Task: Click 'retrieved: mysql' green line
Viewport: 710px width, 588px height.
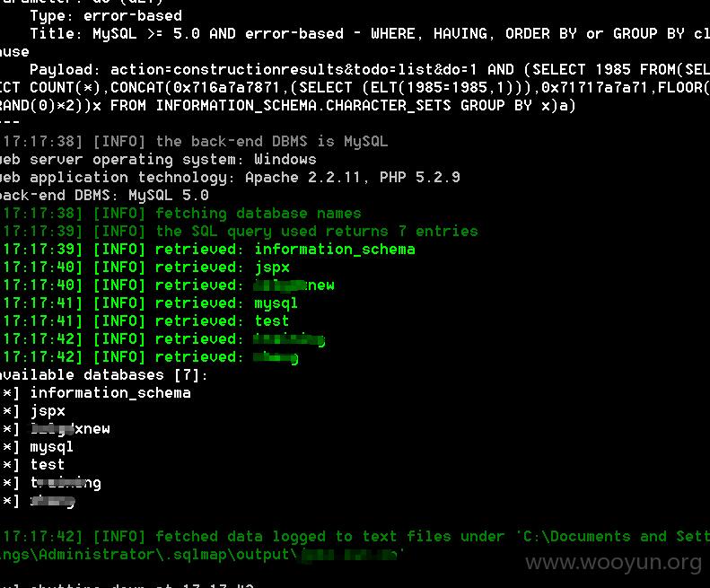Action: [149, 303]
